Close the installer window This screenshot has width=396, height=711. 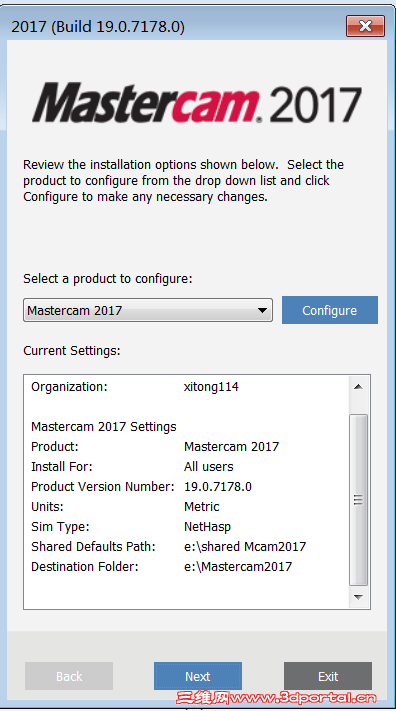pyautogui.click(x=366, y=26)
